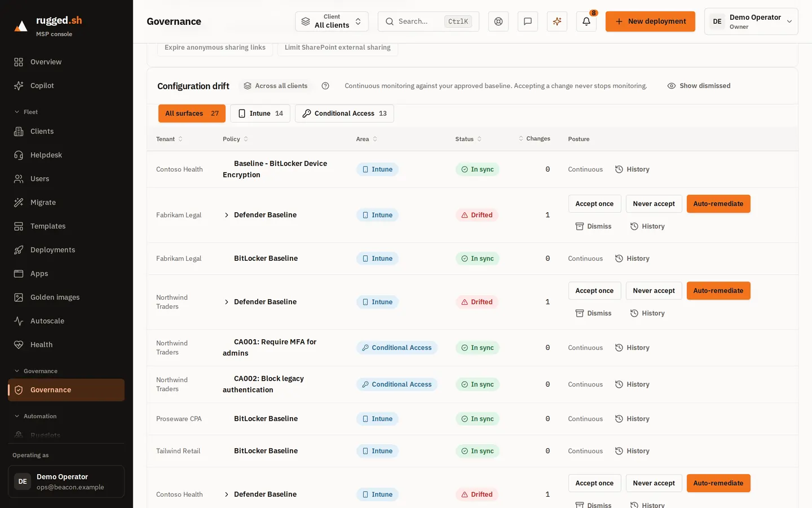Click the help icon beside Across all clients
The image size is (812, 508).
[325, 86]
